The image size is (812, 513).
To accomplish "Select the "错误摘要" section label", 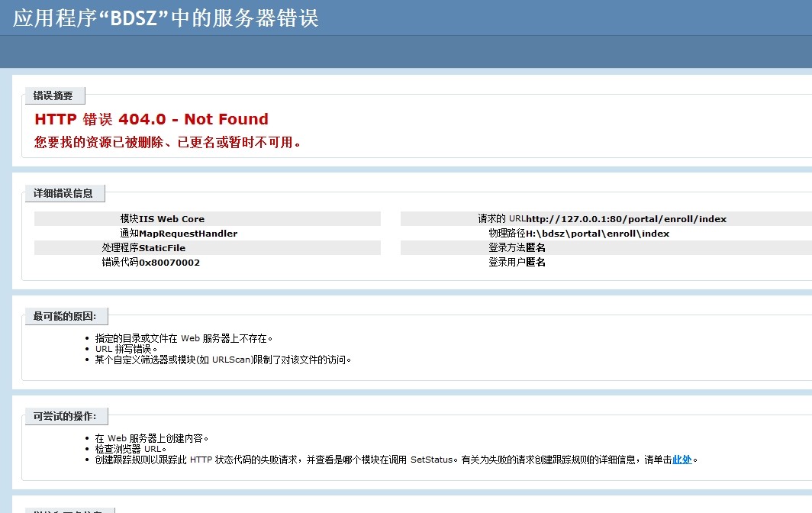I will coord(53,95).
